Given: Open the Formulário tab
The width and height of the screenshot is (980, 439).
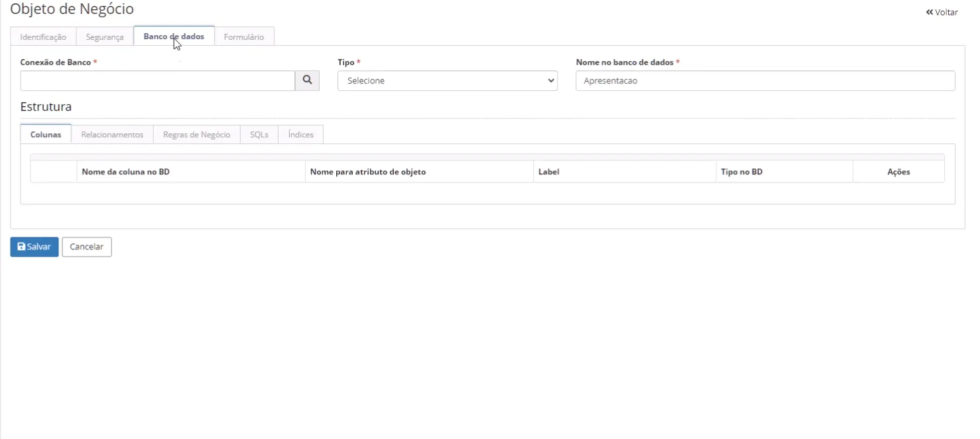Looking at the screenshot, I should 244,37.
